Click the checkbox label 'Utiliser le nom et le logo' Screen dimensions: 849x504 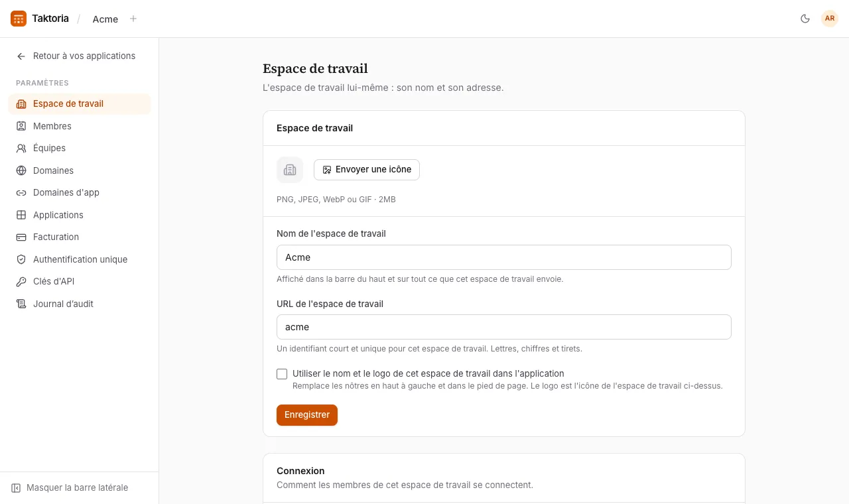pos(428,374)
